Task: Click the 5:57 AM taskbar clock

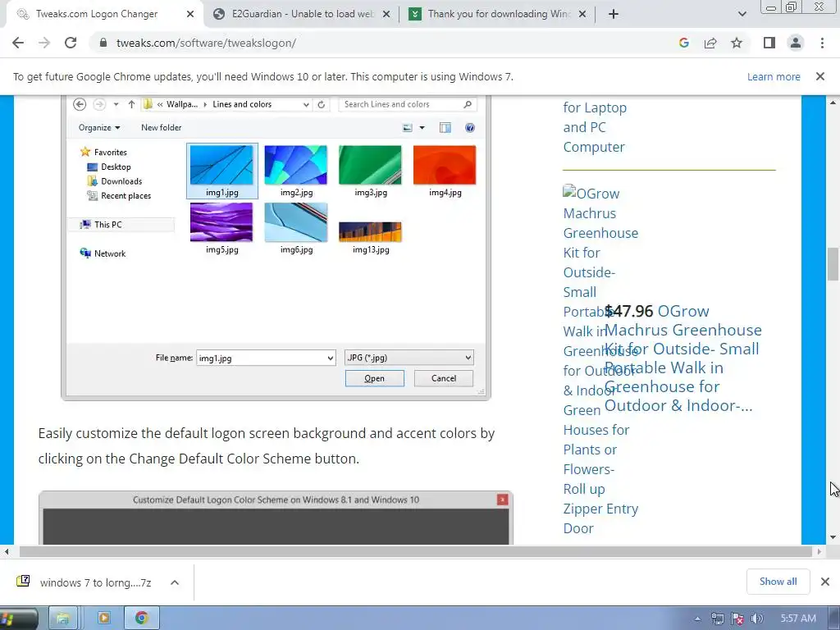Action: point(798,619)
